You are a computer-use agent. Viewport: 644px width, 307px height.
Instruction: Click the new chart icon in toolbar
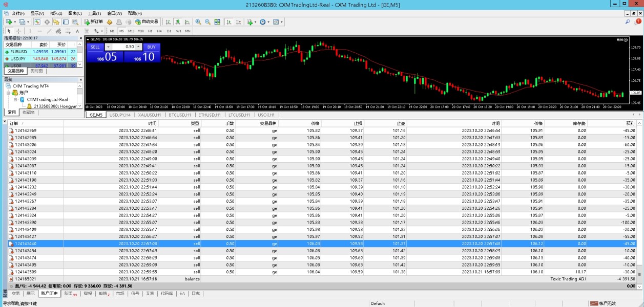(x=9, y=22)
